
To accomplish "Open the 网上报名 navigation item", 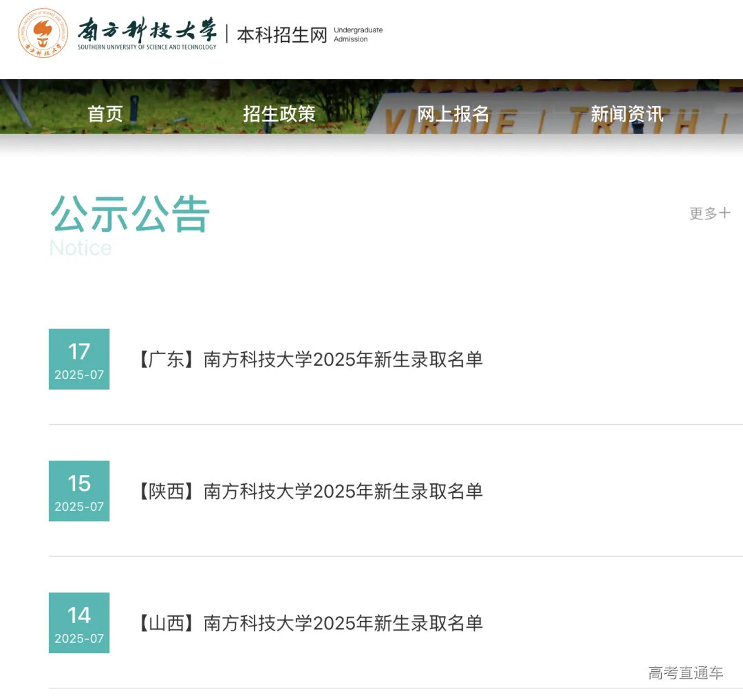I will pos(453,114).
